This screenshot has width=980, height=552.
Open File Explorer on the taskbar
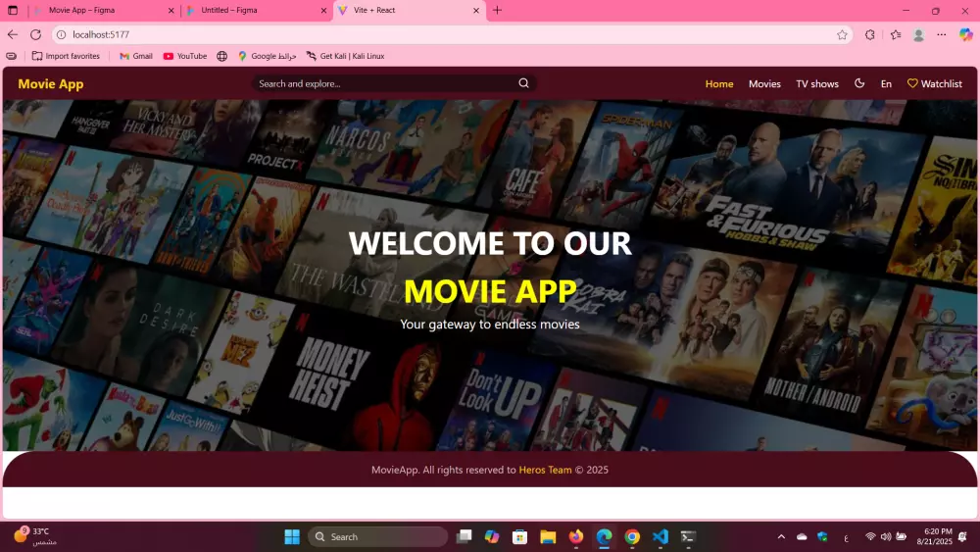(x=548, y=536)
